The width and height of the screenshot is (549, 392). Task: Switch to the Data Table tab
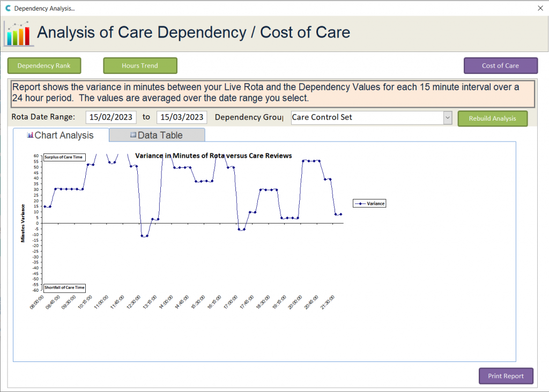(157, 135)
